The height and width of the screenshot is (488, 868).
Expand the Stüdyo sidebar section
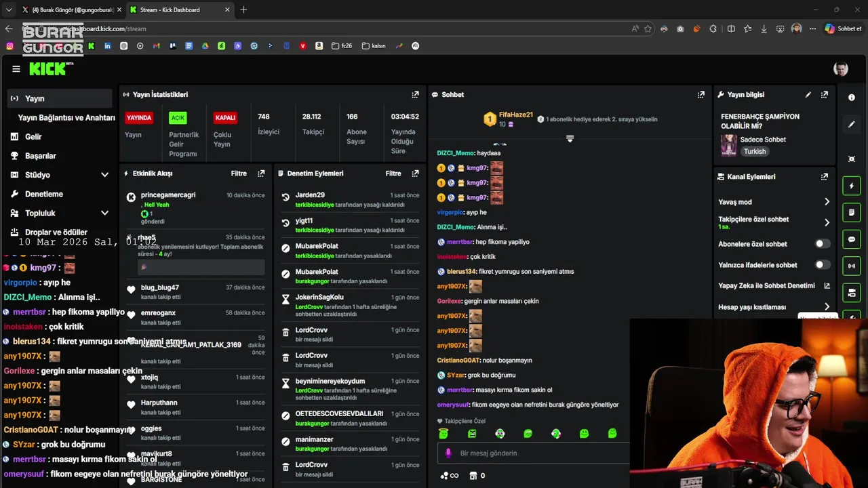tap(104, 175)
